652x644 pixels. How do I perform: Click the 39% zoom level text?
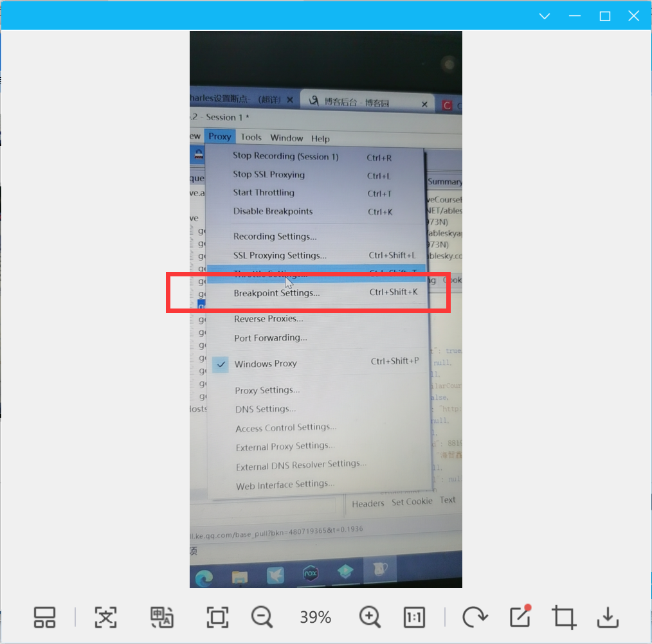click(x=316, y=618)
